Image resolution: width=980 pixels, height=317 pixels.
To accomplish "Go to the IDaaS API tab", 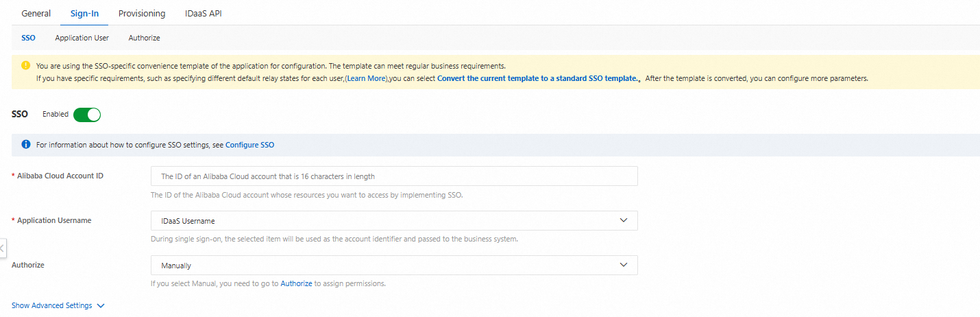I will click(x=203, y=14).
